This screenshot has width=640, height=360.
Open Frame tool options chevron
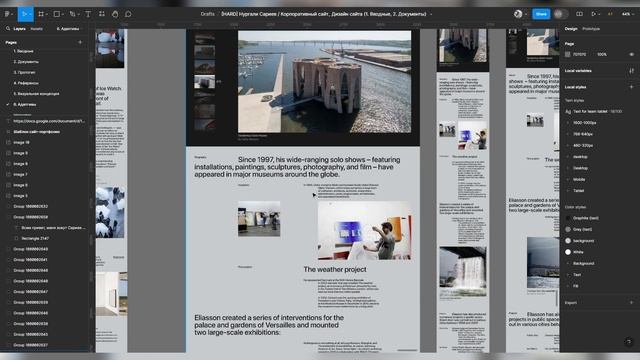[47, 14]
